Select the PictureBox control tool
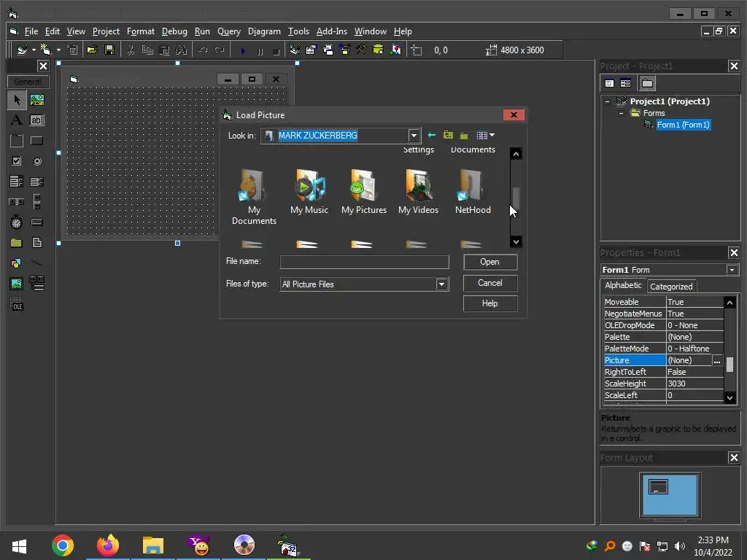Image resolution: width=747 pixels, height=560 pixels. 37,100
